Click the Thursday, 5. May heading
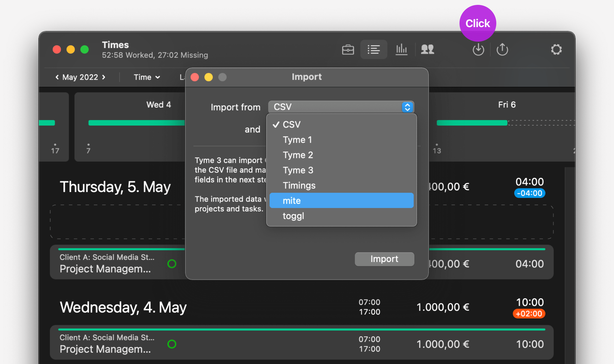The image size is (614, 364). (x=115, y=187)
